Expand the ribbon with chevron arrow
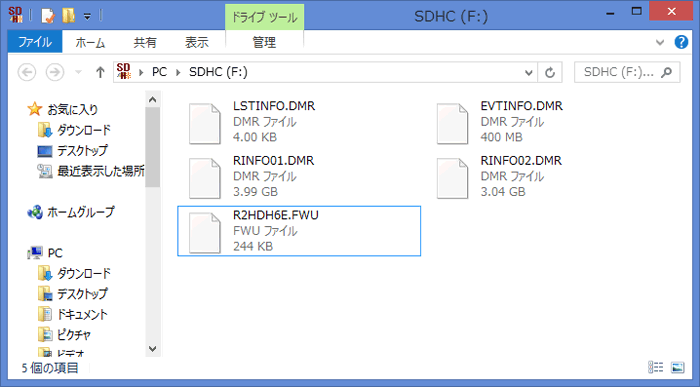Image resolution: width=700 pixels, height=387 pixels. point(660,42)
